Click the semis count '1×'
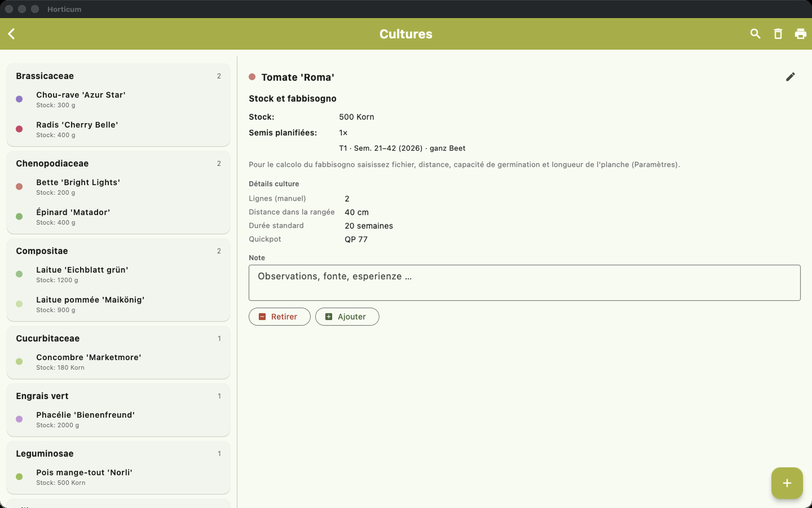 (x=343, y=133)
